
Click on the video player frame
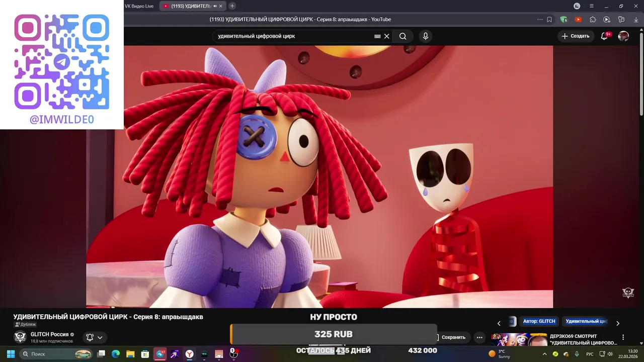[319, 176]
